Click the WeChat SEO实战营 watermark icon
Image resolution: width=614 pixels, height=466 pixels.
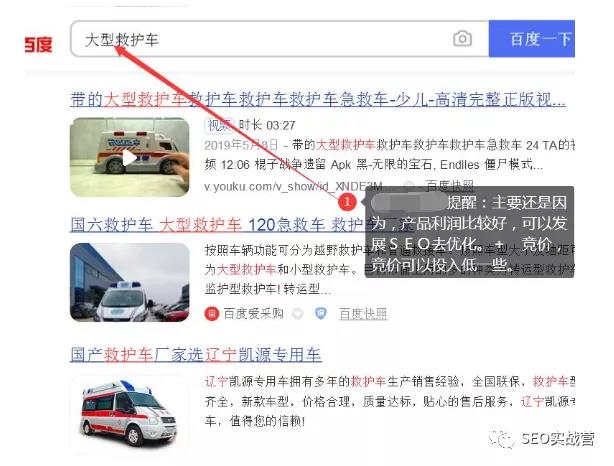click(500, 439)
